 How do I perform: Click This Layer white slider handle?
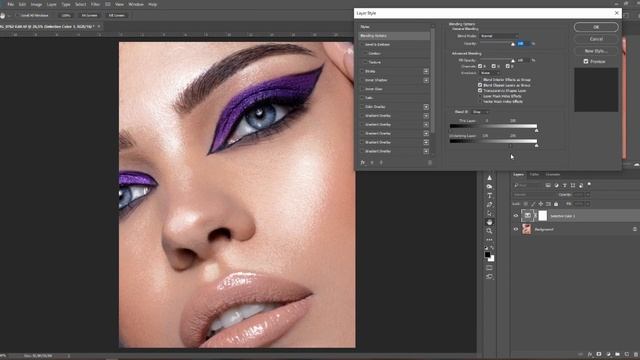tap(536, 131)
